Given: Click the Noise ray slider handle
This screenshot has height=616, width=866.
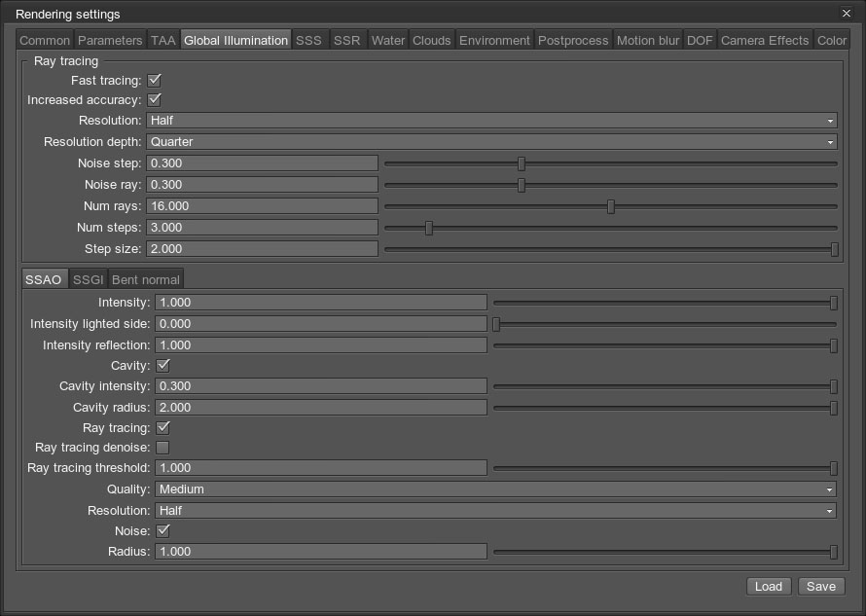Looking at the screenshot, I should [x=522, y=185].
